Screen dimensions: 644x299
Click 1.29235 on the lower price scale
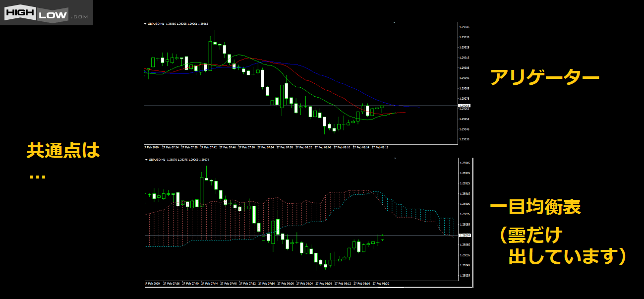pyautogui.click(x=465, y=275)
